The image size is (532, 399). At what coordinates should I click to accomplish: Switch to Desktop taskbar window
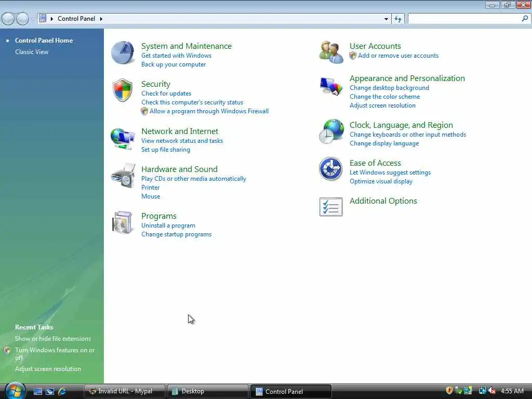(208, 391)
